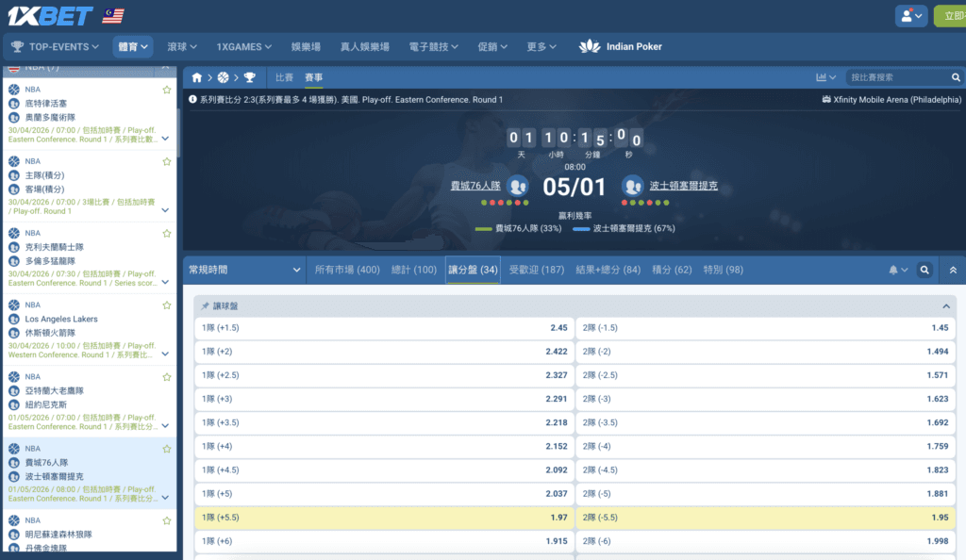The width and height of the screenshot is (966, 560).
Task: Select 讓分盤 (34) tab
Action: pos(474,270)
